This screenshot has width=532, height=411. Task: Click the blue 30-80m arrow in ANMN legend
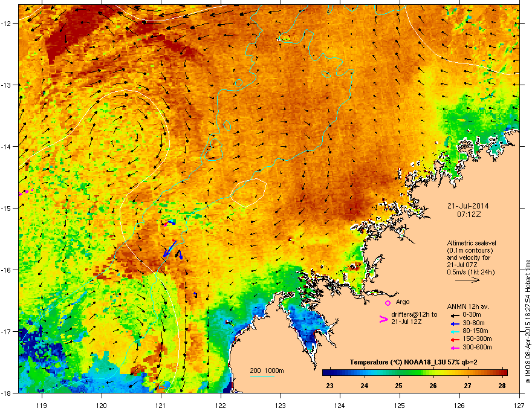[x=455, y=324]
